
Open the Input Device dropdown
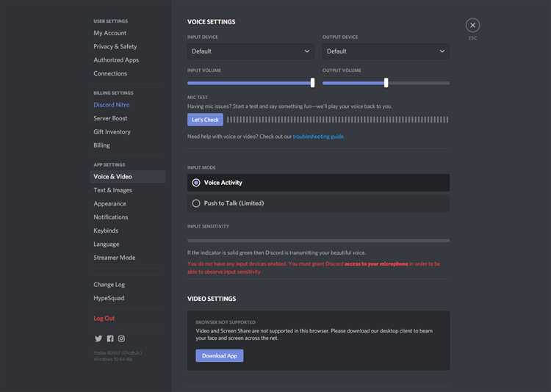point(251,51)
